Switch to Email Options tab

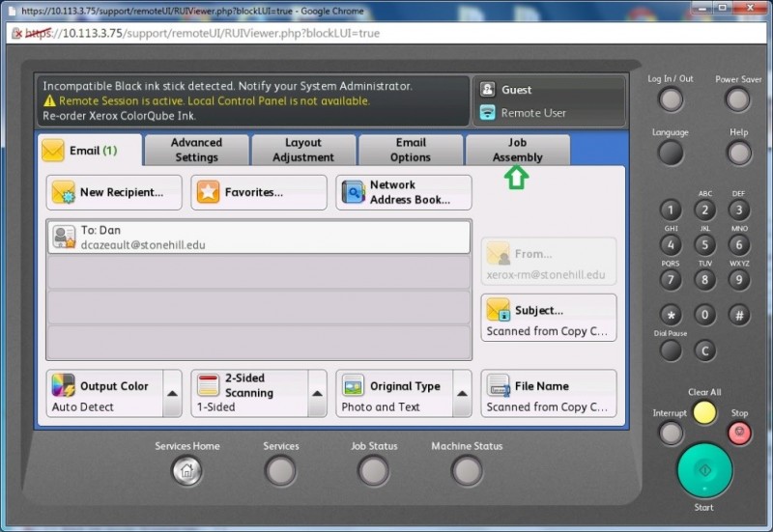pyautogui.click(x=411, y=150)
